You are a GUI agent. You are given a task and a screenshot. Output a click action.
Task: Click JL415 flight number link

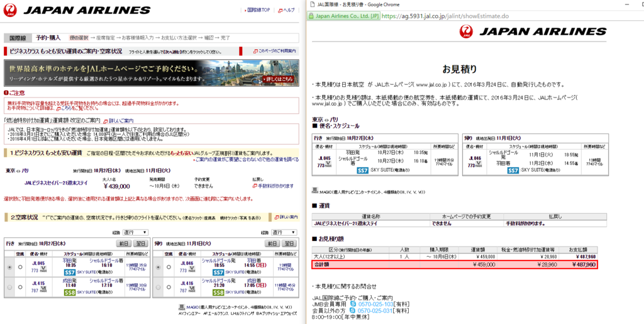click(37, 284)
